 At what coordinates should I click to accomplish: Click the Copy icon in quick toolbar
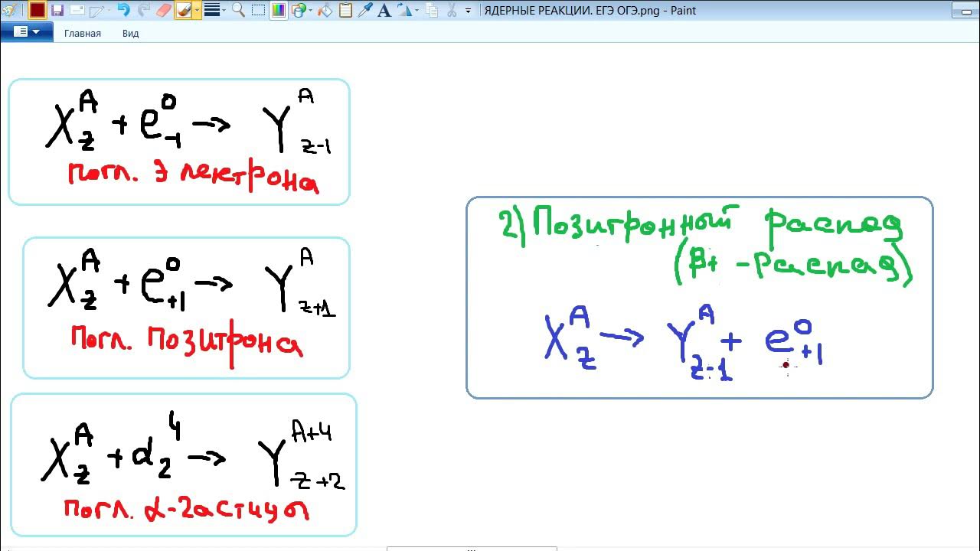tap(432, 11)
